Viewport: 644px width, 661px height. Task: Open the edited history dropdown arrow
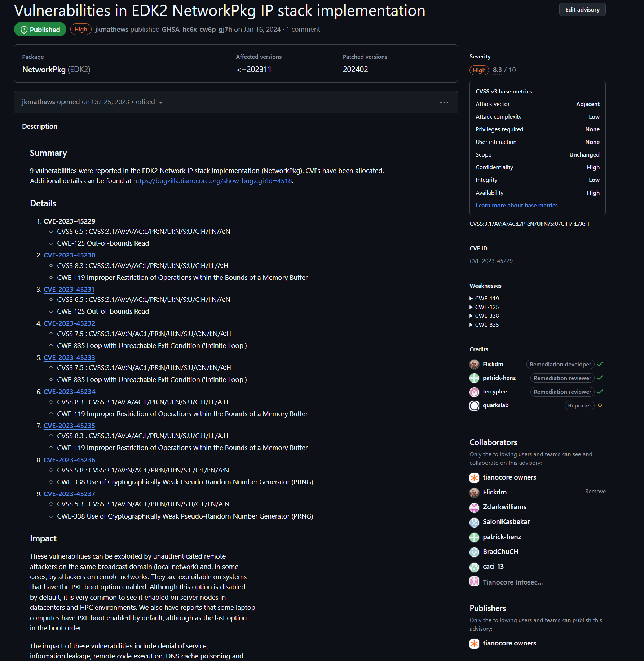[160, 103]
